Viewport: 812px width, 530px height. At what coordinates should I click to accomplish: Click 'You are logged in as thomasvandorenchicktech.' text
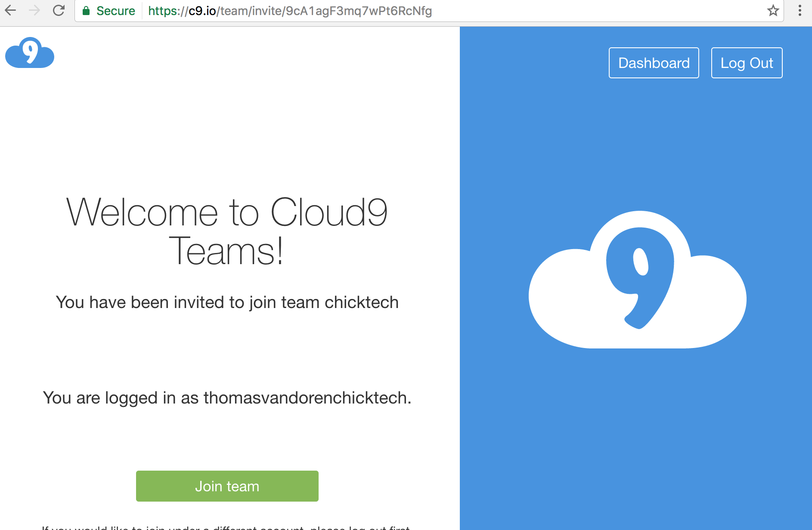(x=227, y=398)
